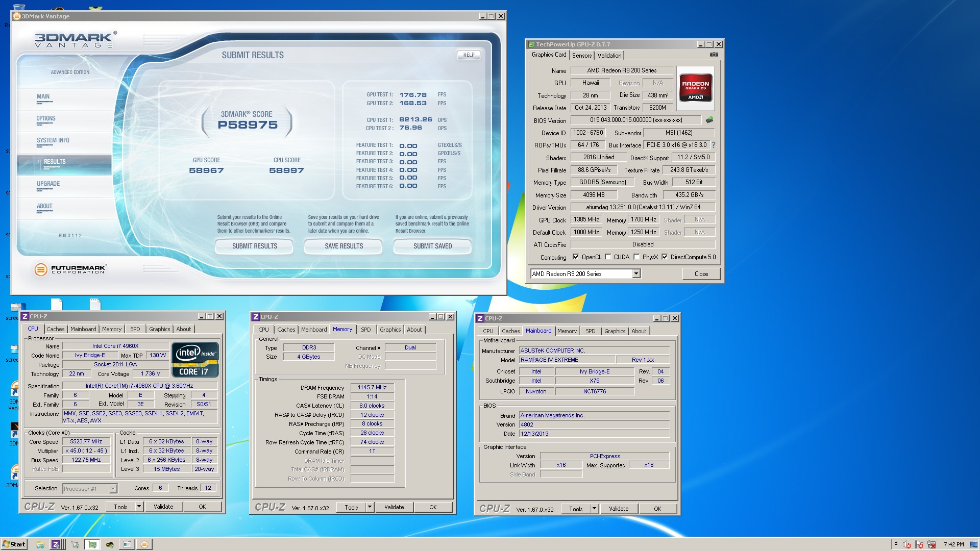Screen dimensions: 980x551
Task: Open the blank document file on the desktop
Action: coord(57,304)
